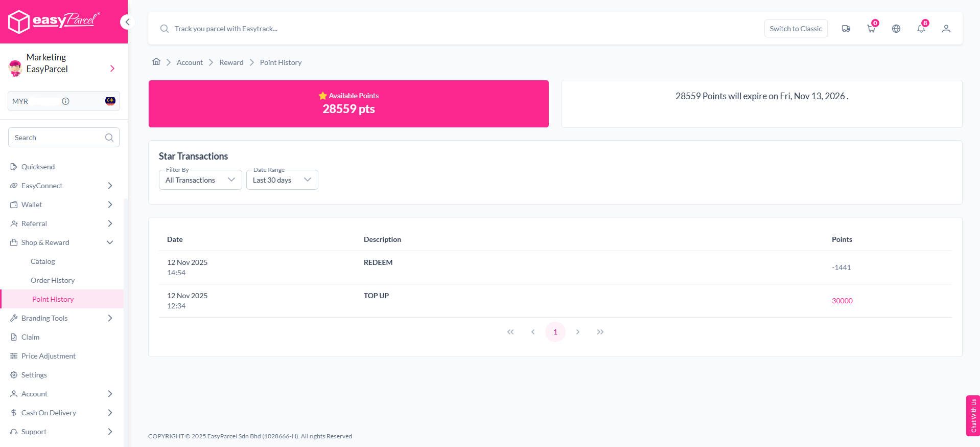Viewport: 980px width, 447px height.
Task: Open the user profile icon
Action: (x=946, y=29)
